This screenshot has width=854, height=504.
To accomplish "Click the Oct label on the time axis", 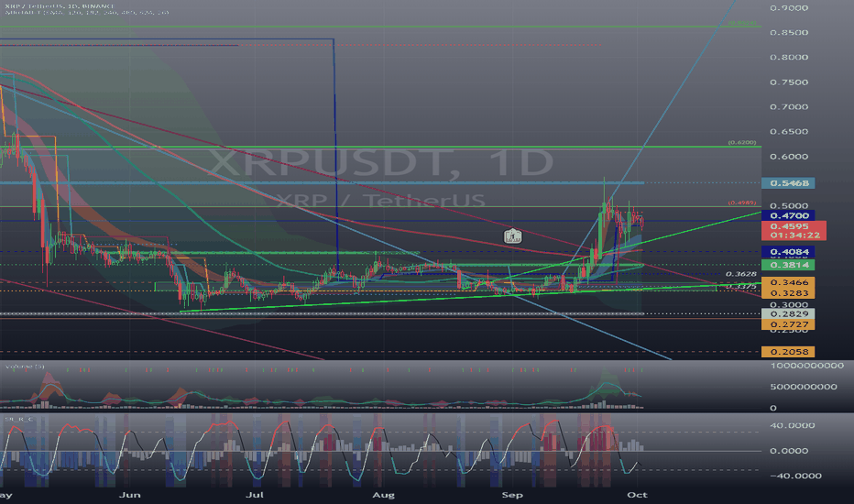I will (x=637, y=495).
